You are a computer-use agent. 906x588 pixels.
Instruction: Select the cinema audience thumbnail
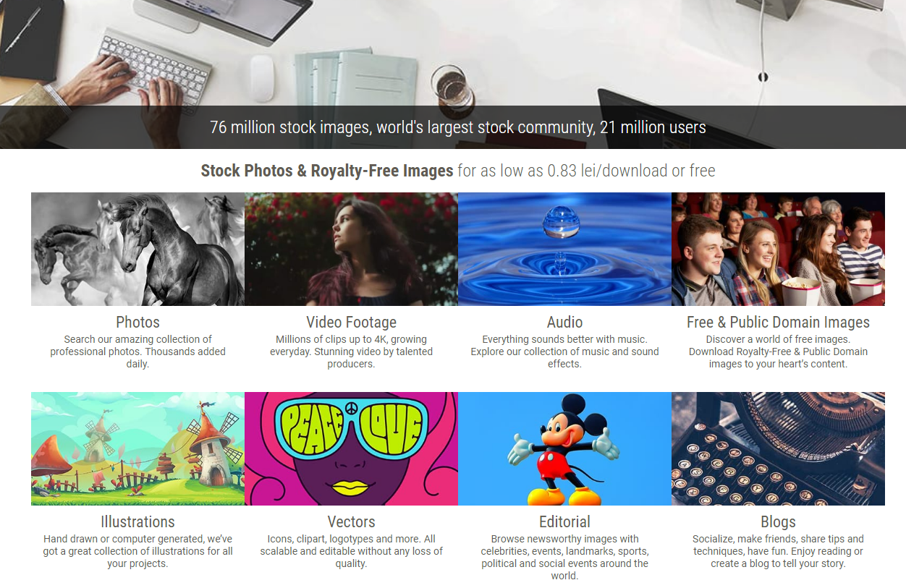click(x=778, y=249)
